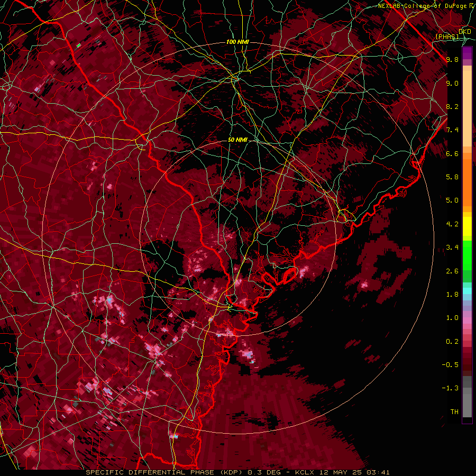The image size is (476, 476).
Task: Click the 5.8 legend value
Action: pyautogui.click(x=452, y=177)
